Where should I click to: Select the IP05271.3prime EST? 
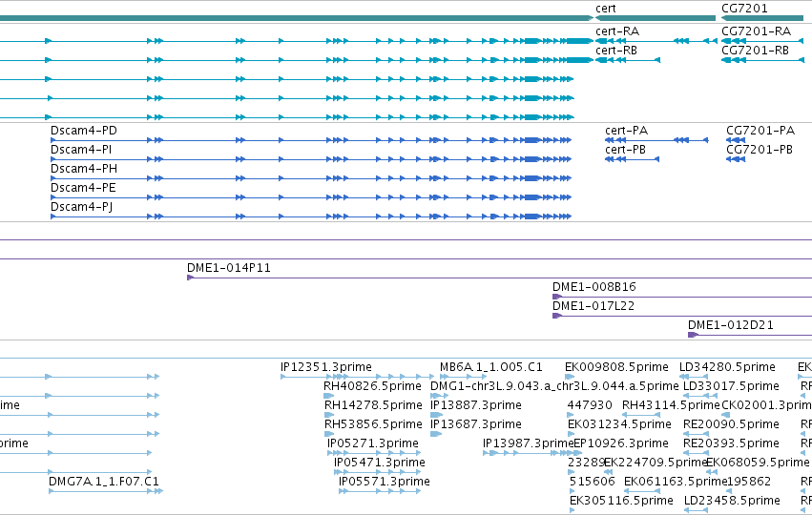click(x=374, y=453)
